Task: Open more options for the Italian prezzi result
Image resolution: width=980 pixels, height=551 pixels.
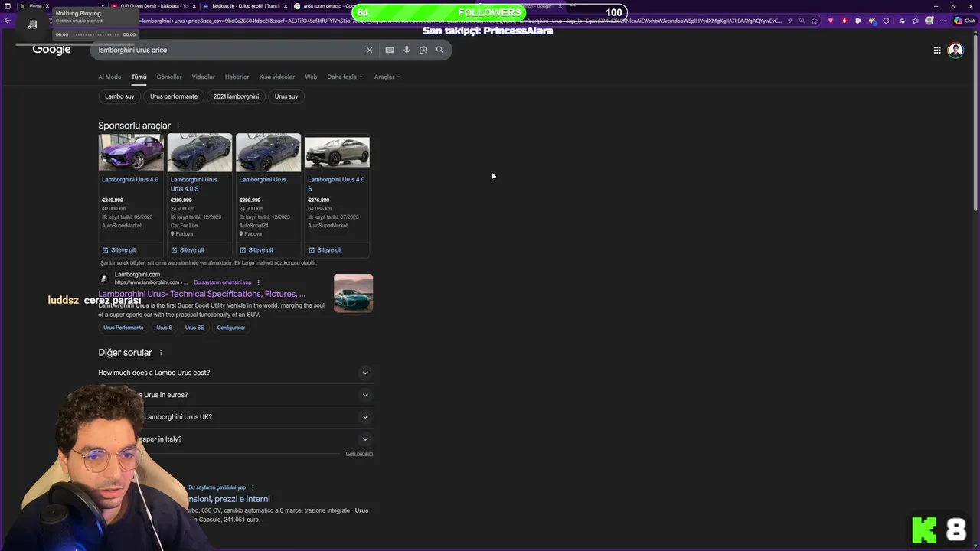Action: [253, 487]
